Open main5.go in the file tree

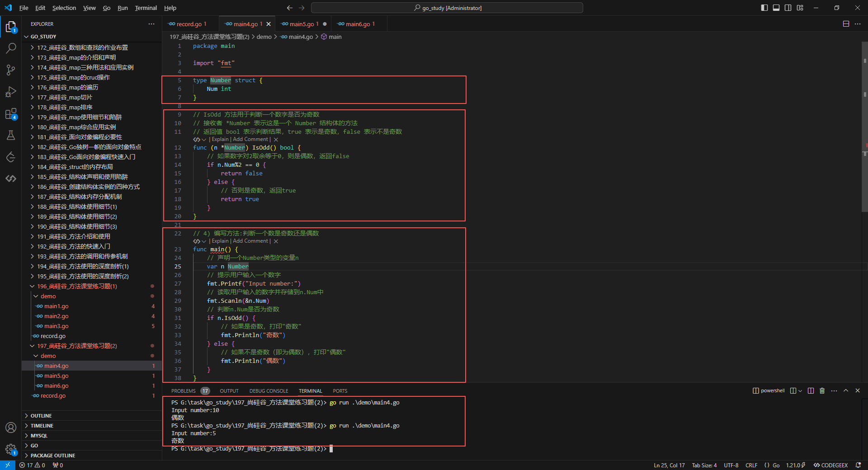point(57,376)
